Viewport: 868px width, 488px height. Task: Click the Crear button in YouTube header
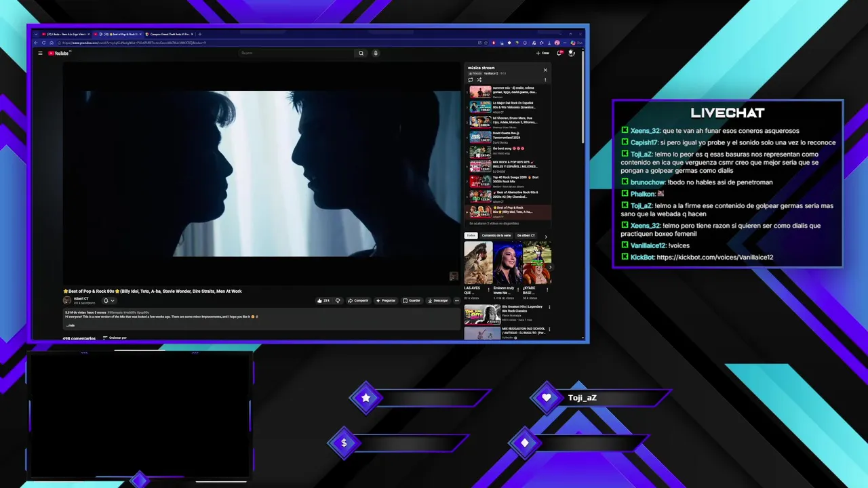coord(542,53)
